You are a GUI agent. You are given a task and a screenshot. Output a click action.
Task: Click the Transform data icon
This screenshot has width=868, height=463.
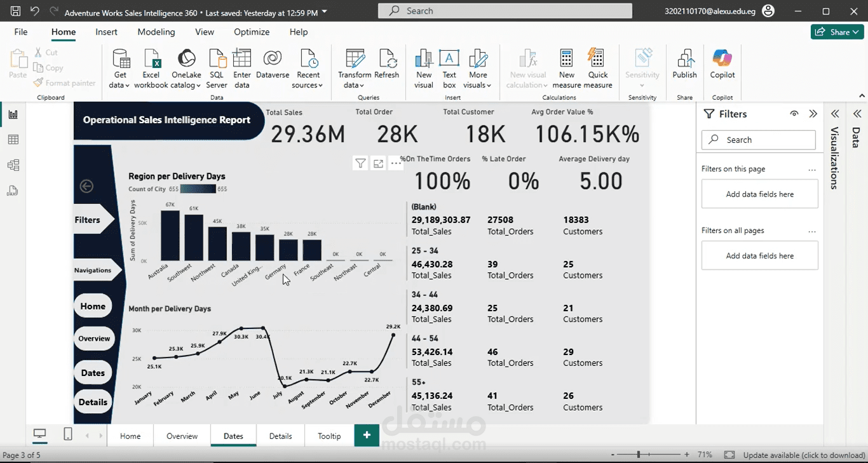355,59
